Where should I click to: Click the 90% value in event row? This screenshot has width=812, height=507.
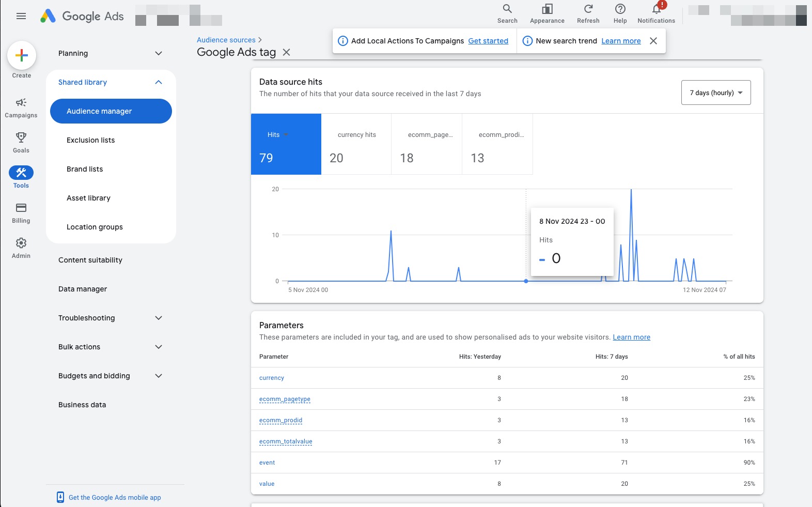pos(749,463)
